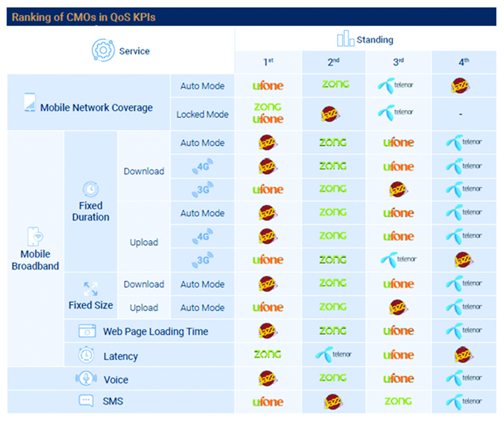Viewport: 504px width, 423px height.
Task: Select the 'Voice' row label
Action: (x=116, y=380)
